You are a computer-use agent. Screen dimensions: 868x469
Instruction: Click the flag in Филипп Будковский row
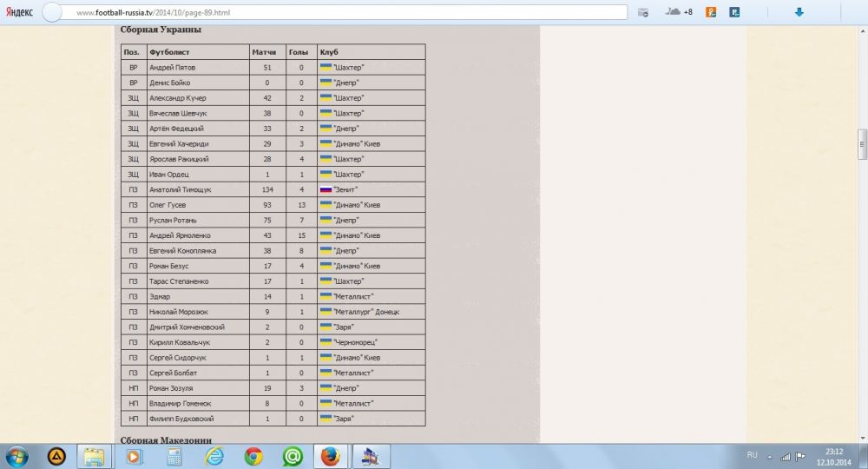coord(325,419)
